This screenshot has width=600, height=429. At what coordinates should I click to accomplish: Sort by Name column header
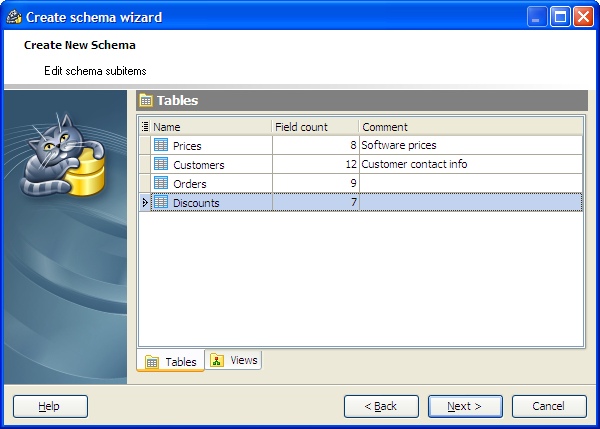tap(211, 127)
